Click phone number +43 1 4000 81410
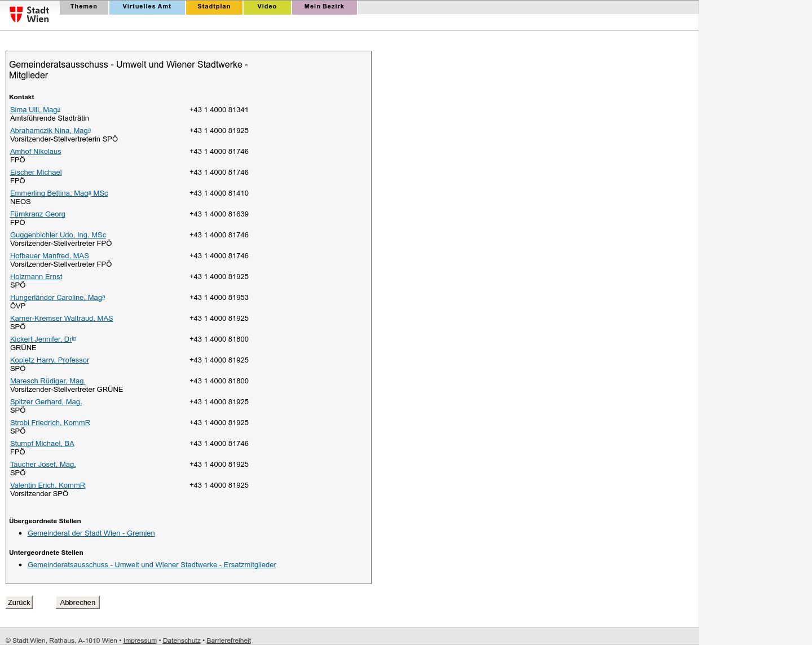The width and height of the screenshot is (812, 645). (x=219, y=193)
